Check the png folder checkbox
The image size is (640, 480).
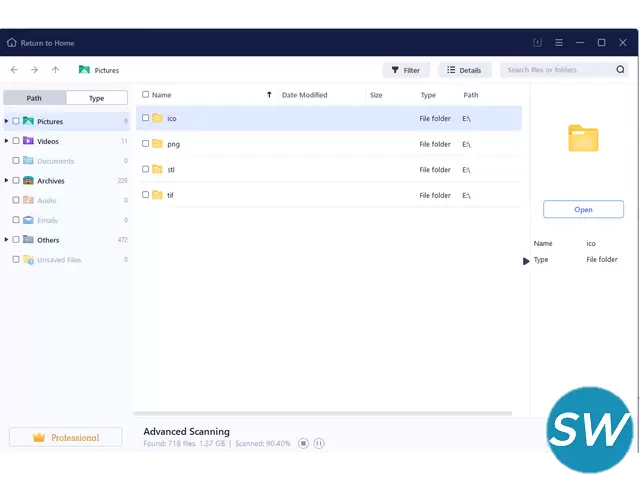pos(146,144)
